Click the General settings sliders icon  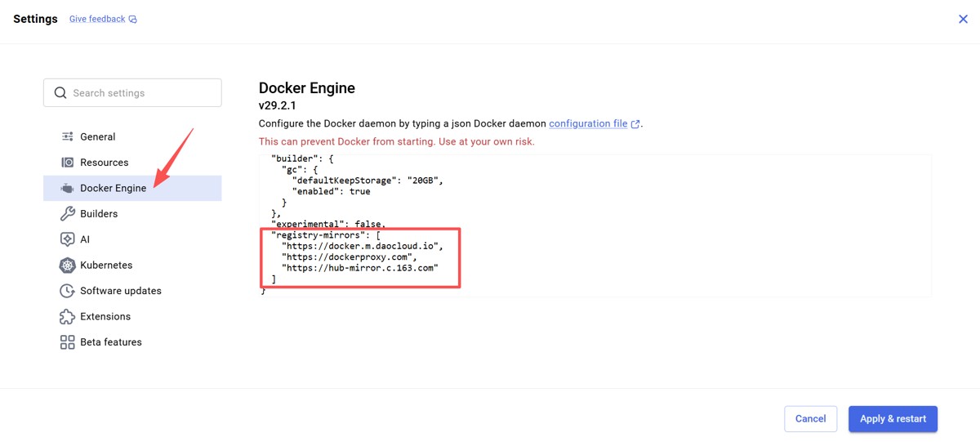coord(67,136)
